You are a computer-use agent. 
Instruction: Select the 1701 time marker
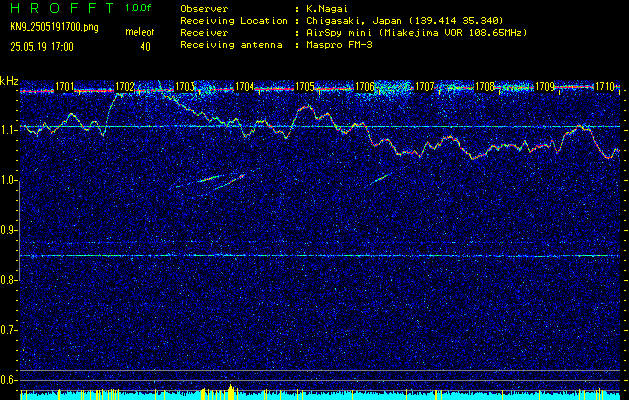(x=64, y=86)
